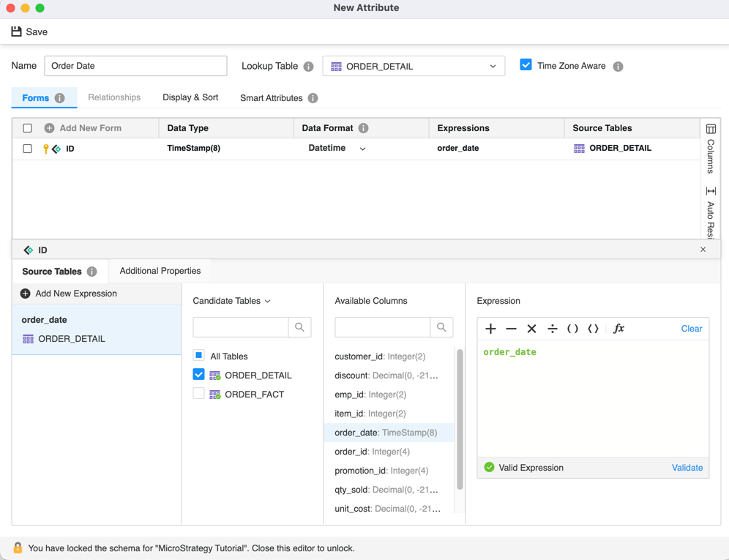Image resolution: width=729 pixels, height=560 pixels.
Task: Click the attribute Name input field
Action: (x=135, y=66)
